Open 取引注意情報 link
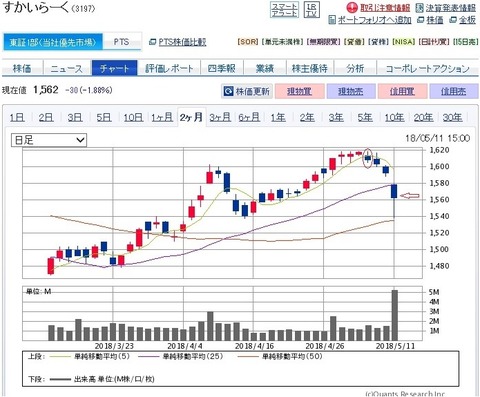The image size is (480, 397). point(385,8)
